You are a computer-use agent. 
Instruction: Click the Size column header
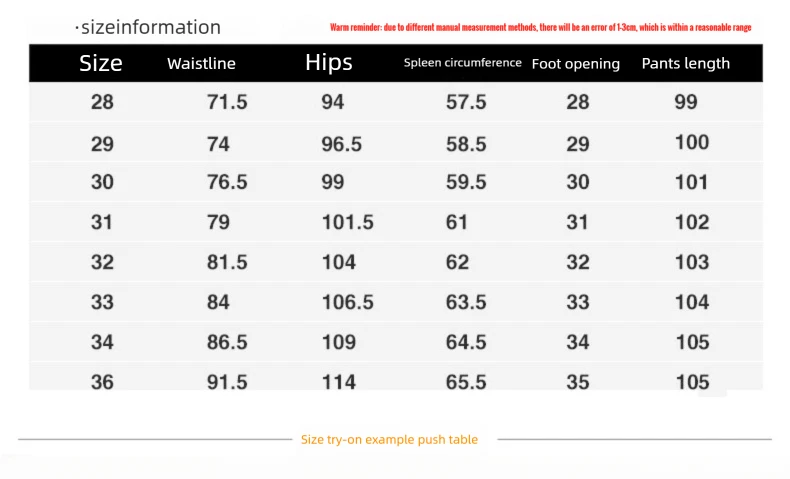pos(101,63)
